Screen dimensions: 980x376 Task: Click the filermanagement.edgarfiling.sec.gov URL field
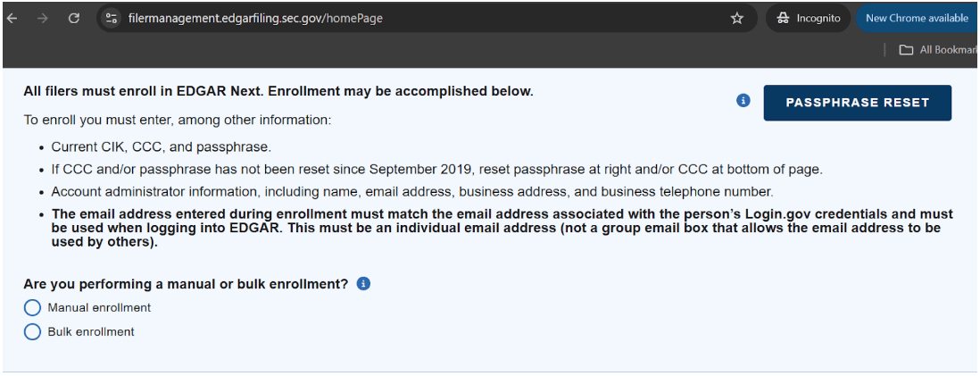(x=255, y=18)
